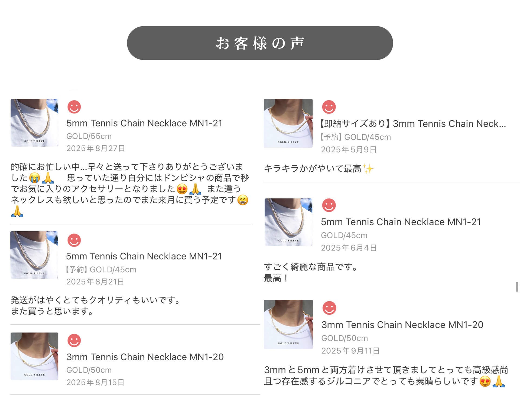Click smiley icon on June 4 review
Viewport: 520px width, 420px height.
tap(329, 205)
